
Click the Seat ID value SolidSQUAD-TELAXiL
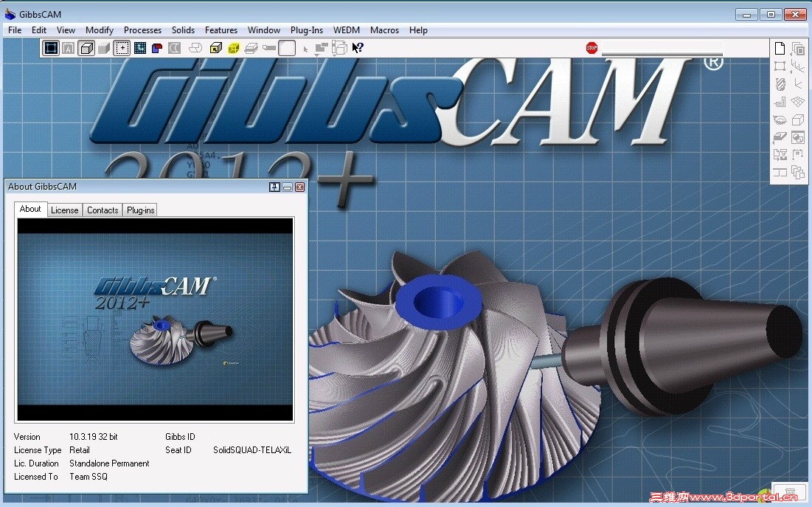click(x=252, y=450)
